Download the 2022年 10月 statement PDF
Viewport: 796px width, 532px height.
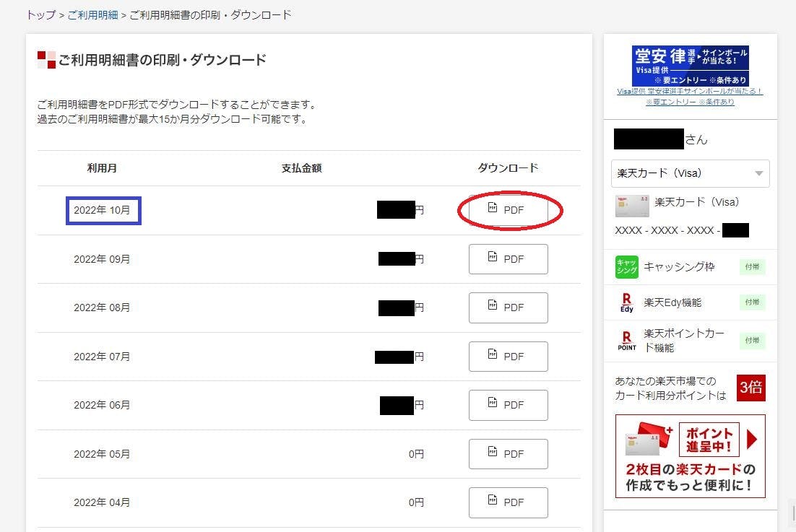[x=509, y=210]
